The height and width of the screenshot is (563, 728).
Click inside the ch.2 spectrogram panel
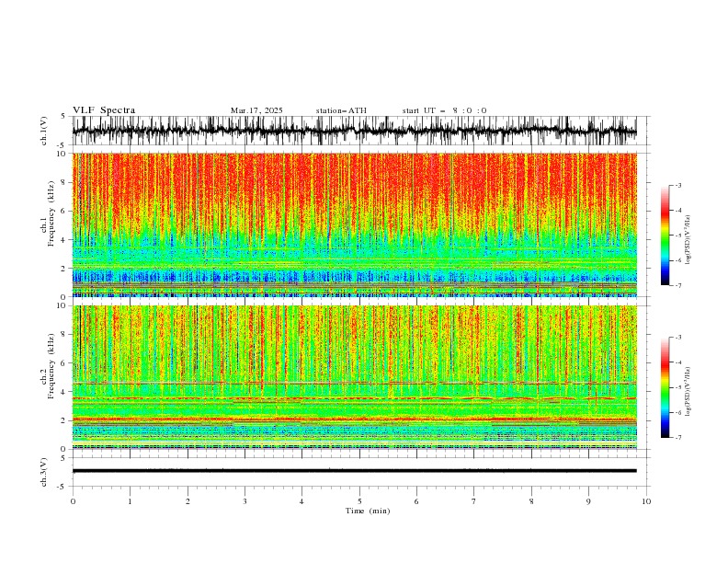tap(354, 377)
